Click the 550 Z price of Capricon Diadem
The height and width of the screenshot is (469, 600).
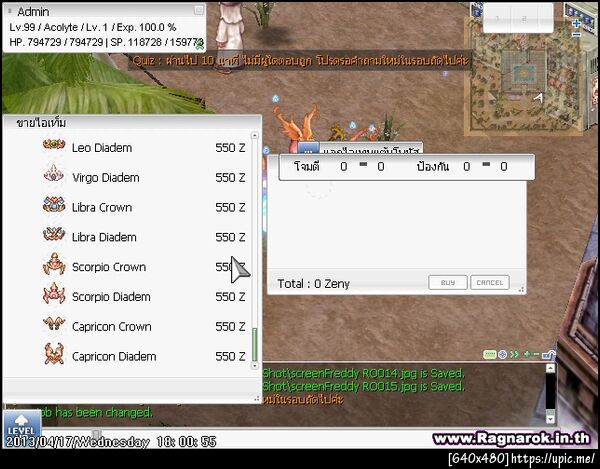(x=230, y=357)
